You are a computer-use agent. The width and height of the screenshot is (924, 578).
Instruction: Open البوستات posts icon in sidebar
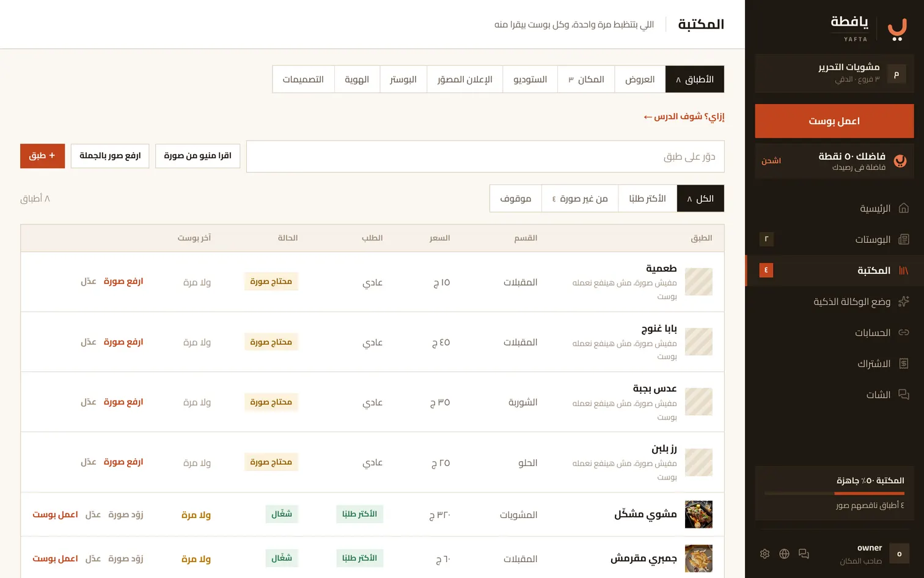coord(904,239)
